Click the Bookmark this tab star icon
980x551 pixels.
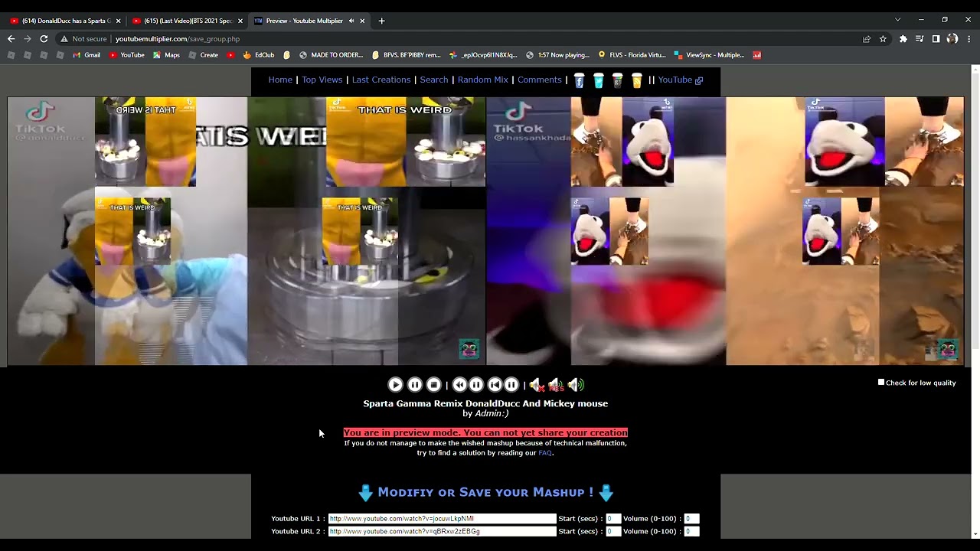[883, 39]
